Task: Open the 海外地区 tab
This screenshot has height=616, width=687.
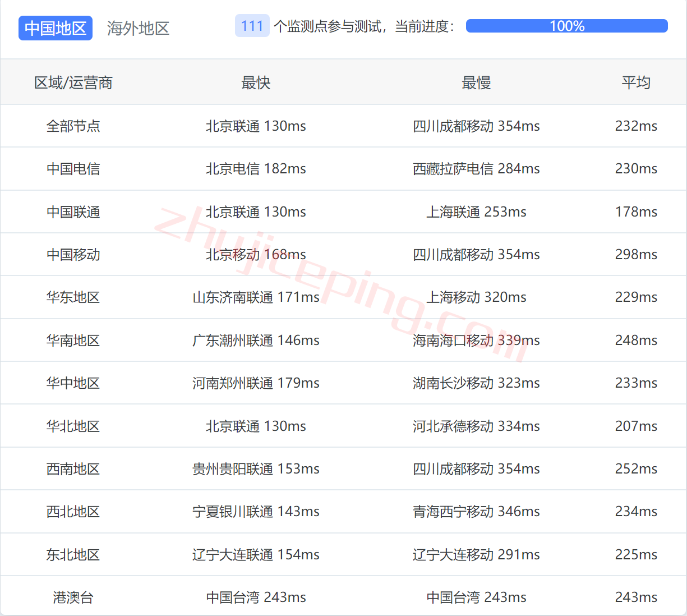Action: [138, 28]
